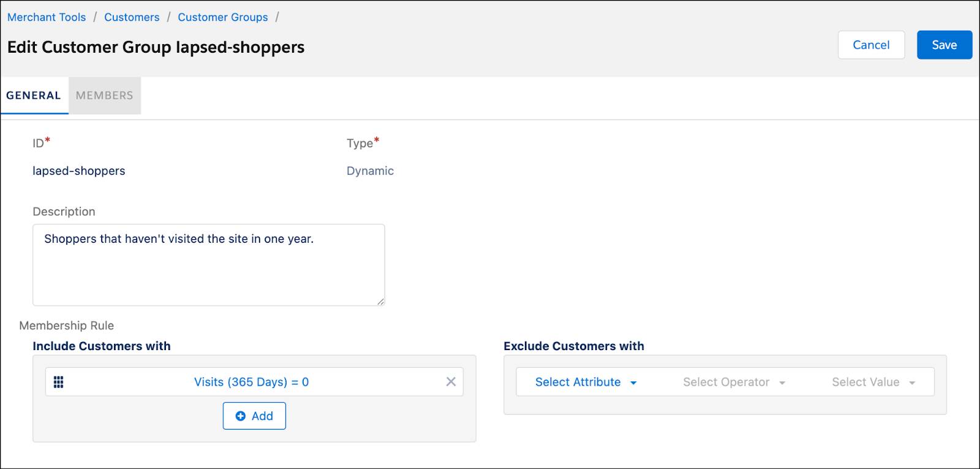Open the Select Operator dropdown
The height and width of the screenshot is (469, 980).
click(725, 382)
